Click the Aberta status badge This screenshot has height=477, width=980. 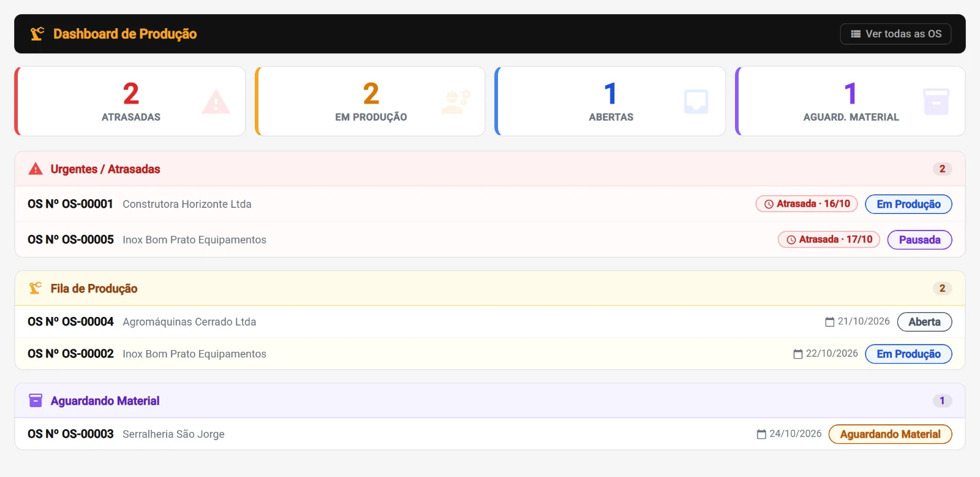click(924, 322)
